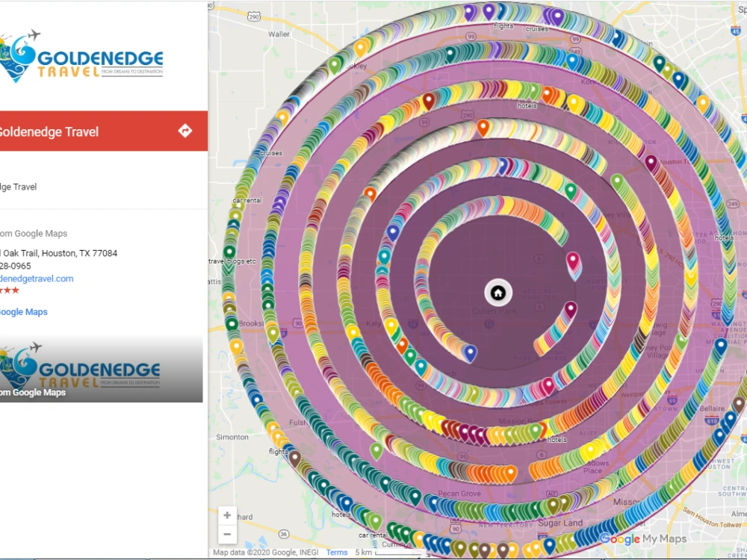Open the Terms link below the map

[337, 553]
